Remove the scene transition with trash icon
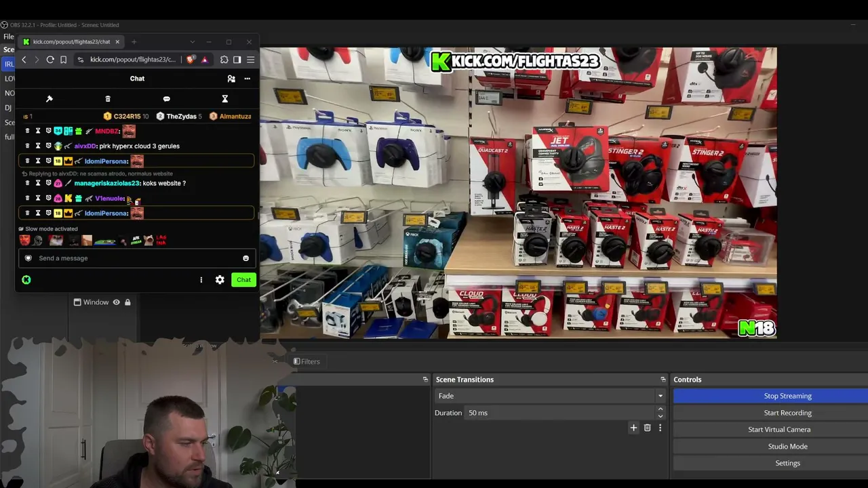The image size is (868, 488). (647, 428)
